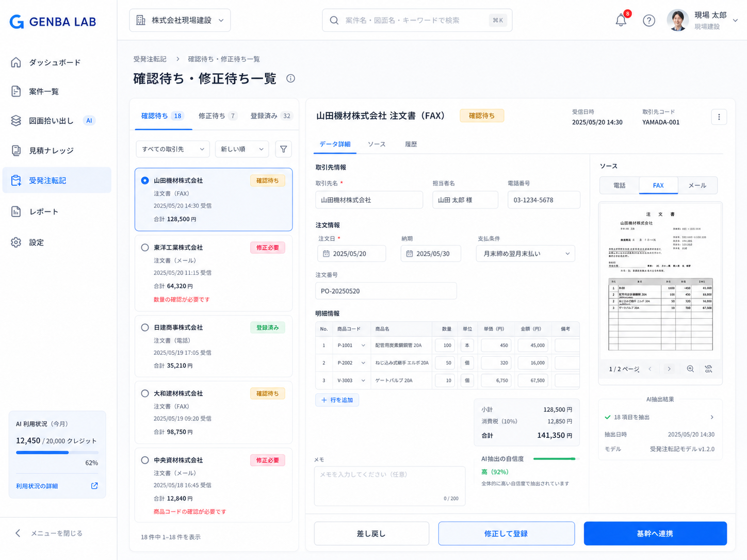Open the help question mark icon
The image size is (747, 560).
point(649,21)
